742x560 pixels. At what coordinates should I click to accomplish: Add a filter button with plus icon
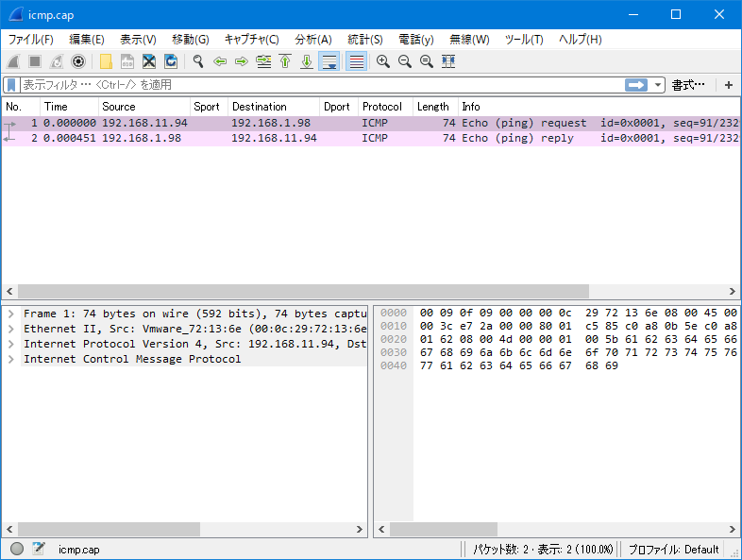click(729, 85)
